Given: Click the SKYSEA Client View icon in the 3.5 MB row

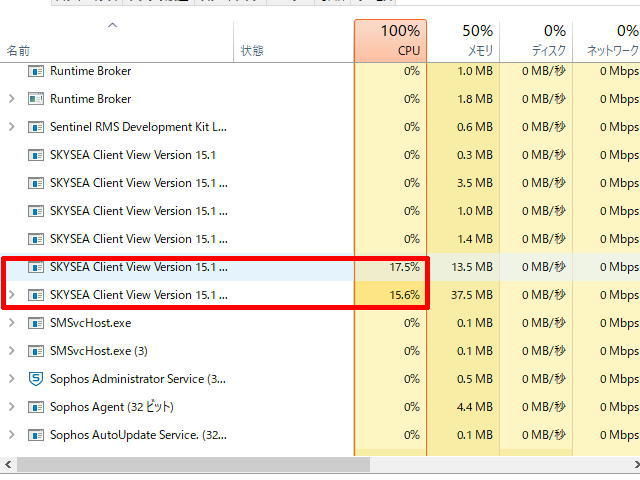Looking at the screenshot, I should pyautogui.click(x=36, y=183).
